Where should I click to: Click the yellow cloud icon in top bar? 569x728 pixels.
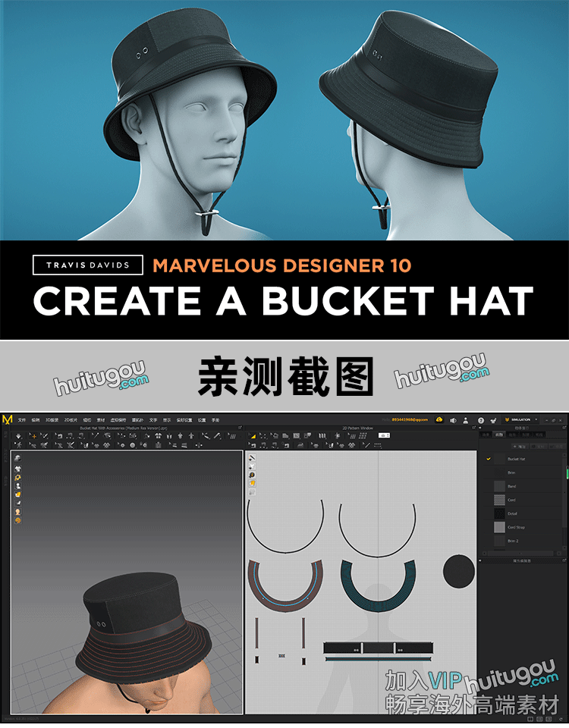click(x=439, y=419)
